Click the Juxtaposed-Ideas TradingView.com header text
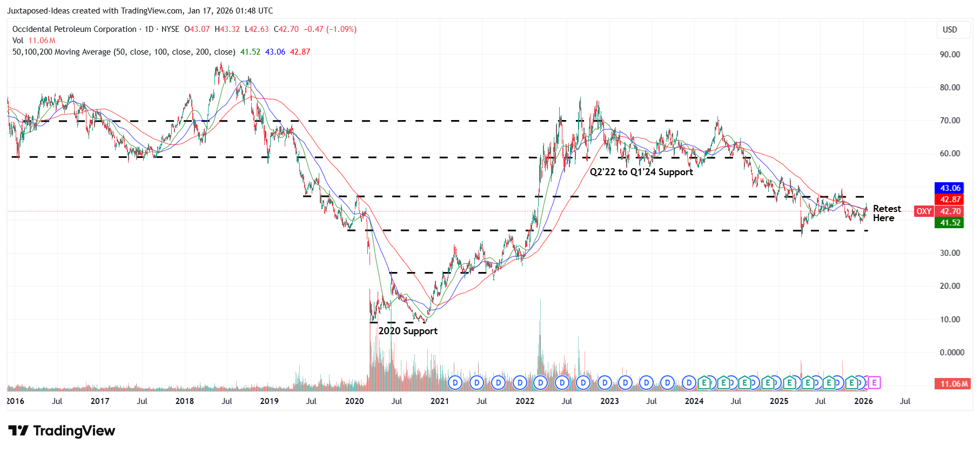 pos(140,11)
